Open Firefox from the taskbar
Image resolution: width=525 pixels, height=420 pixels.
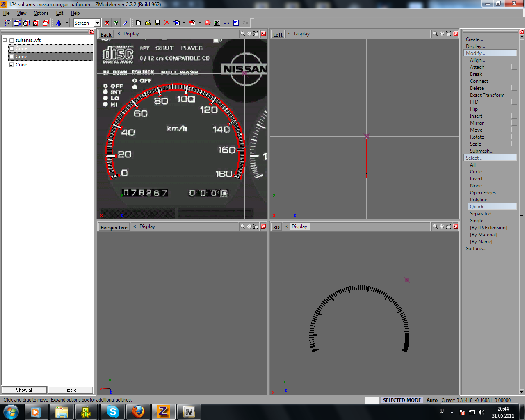[x=138, y=411]
